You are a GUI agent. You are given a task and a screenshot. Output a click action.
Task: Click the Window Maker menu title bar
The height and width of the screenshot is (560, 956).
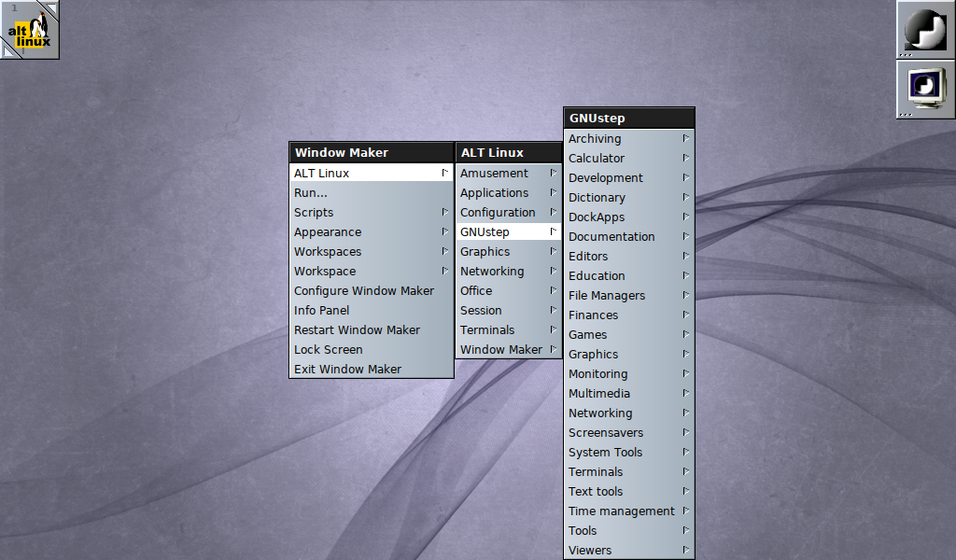click(x=372, y=152)
